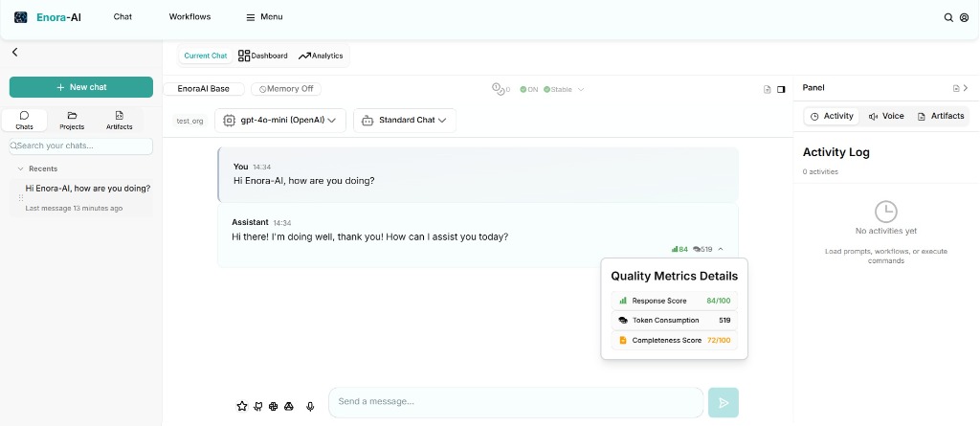Click the Google Drive icon below chat
The image size is (980, 426).
(288, 406)
